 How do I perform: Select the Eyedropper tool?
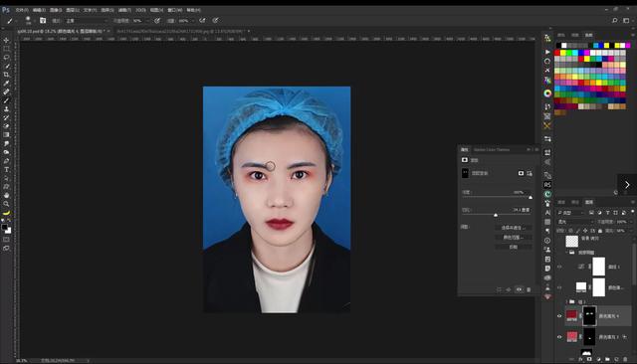pyautogui.click(x=6, y=84)
